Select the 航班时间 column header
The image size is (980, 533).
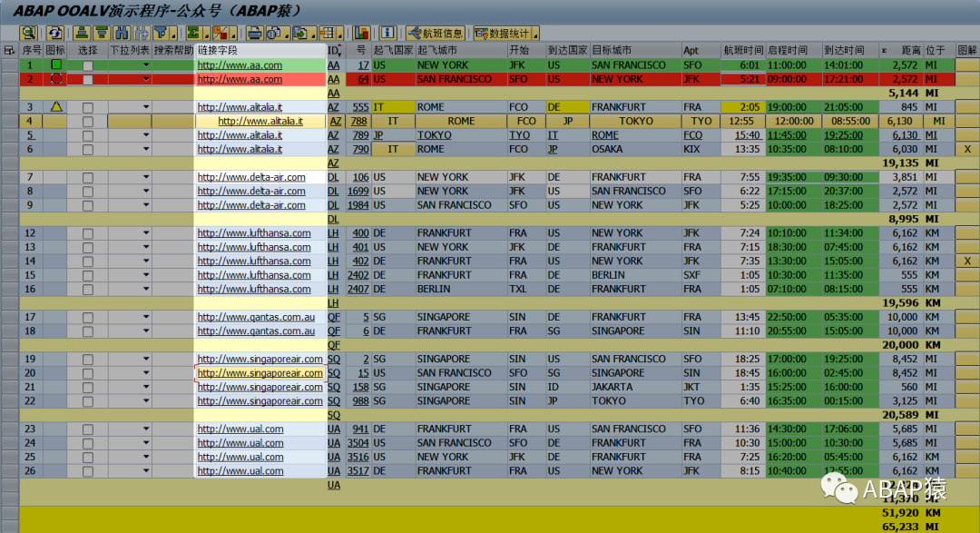point(743,50)
